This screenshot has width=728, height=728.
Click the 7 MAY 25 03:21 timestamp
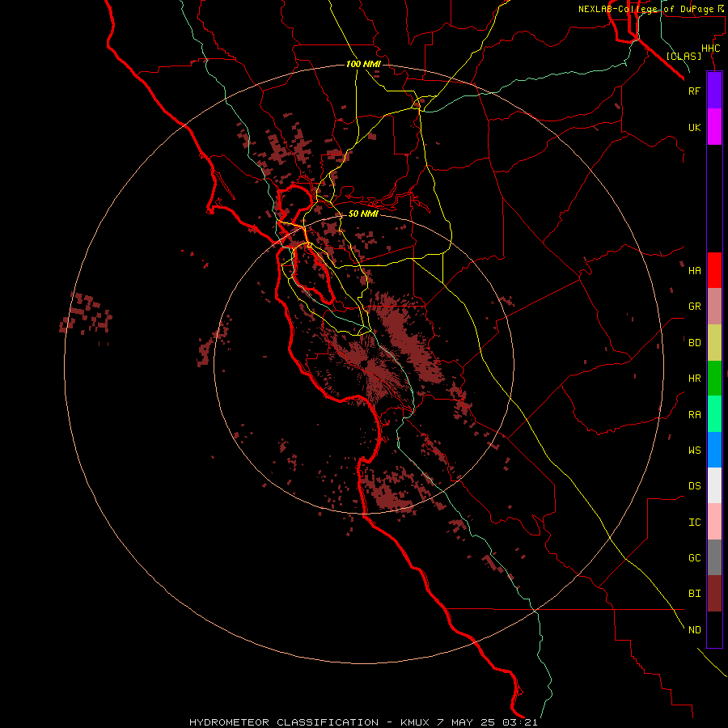tap(487, 722)
